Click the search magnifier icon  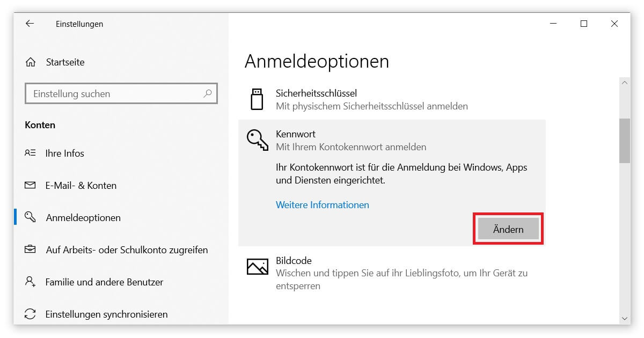pyautogui.click(x=208, y=93)
